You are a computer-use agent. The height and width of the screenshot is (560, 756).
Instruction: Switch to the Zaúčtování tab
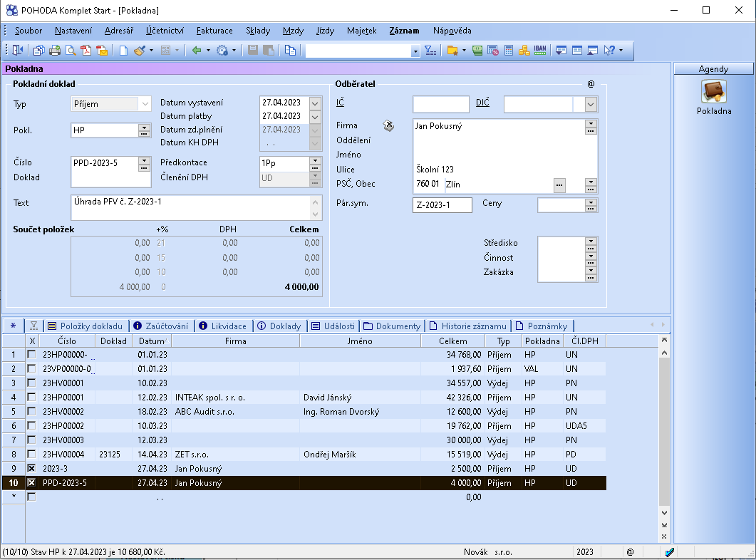pyautogui.click(x=162, y=326)
